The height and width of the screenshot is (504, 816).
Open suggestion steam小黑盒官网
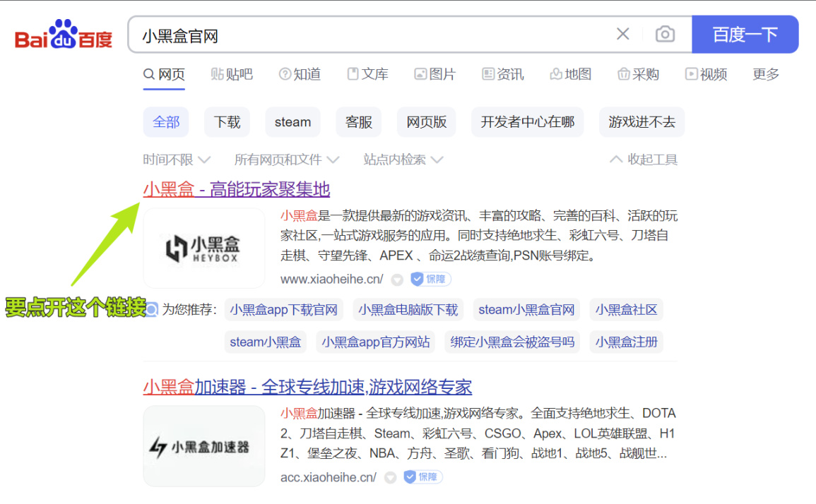[526, 310]
